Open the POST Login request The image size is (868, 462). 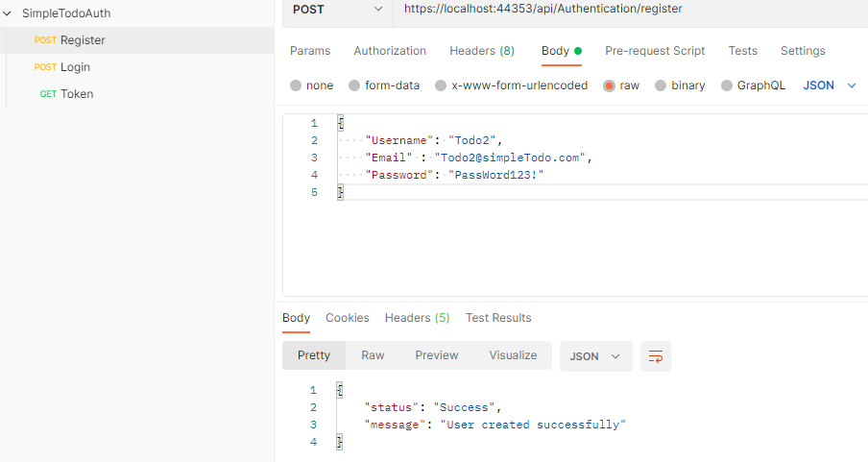coord(136,67)
